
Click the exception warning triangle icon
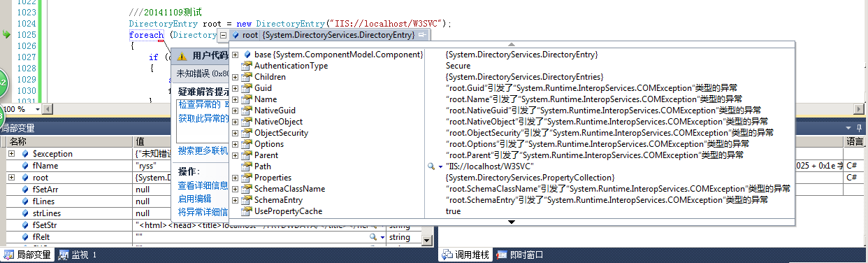[x=182, y=56]
